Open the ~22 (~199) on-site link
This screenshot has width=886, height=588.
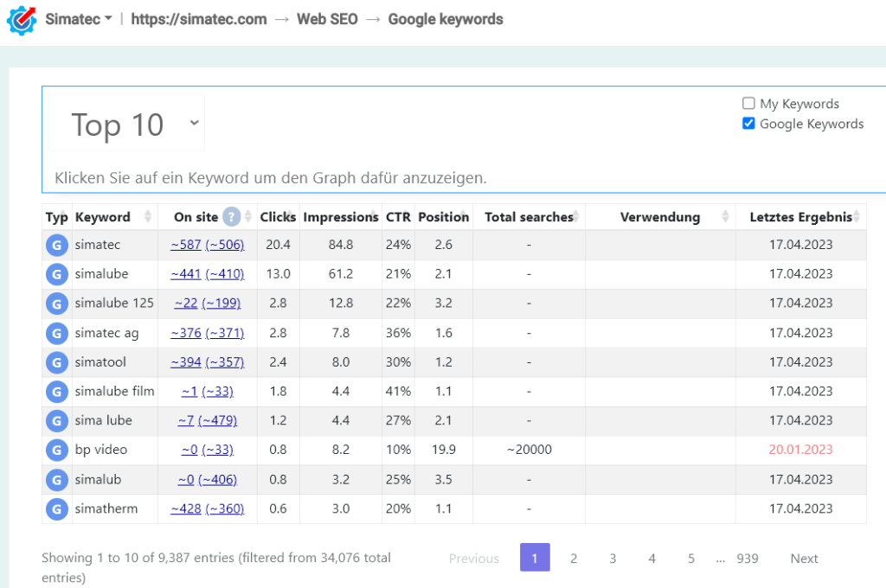(208, 304)
